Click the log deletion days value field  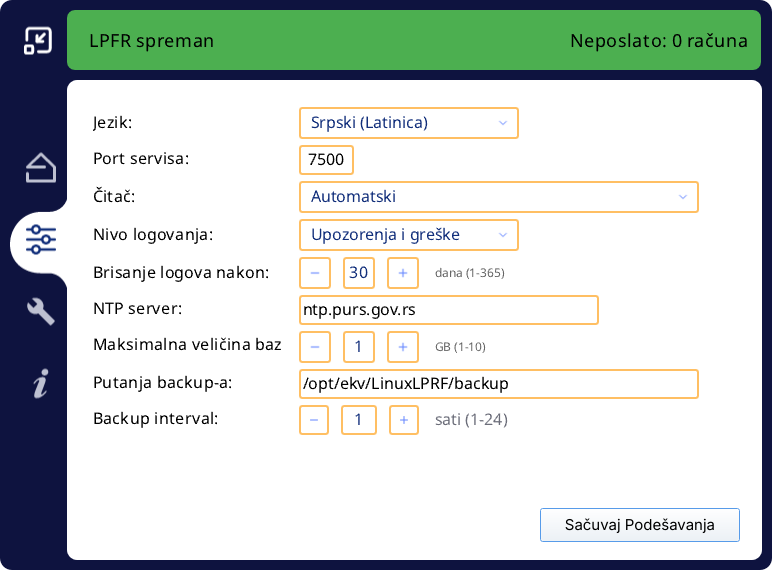pyautogui.click(x=358, y=272)
